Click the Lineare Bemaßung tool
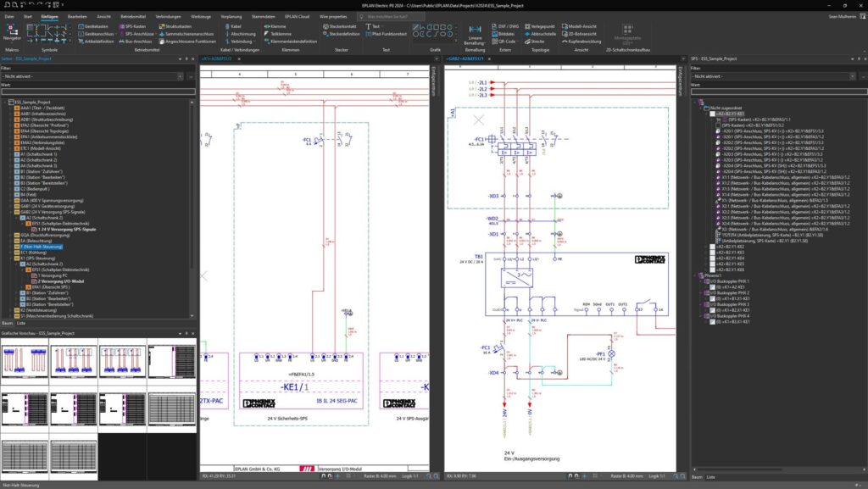Image resolution: width=868 pixels, height=489 pixels. pyautogui.click(x=475, y=34)
